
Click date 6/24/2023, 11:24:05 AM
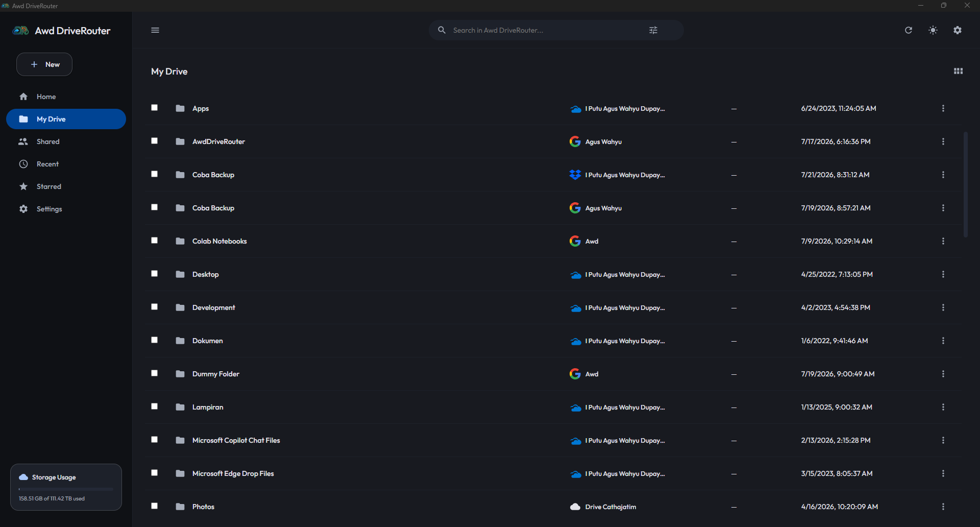click(x=839, y=108)
